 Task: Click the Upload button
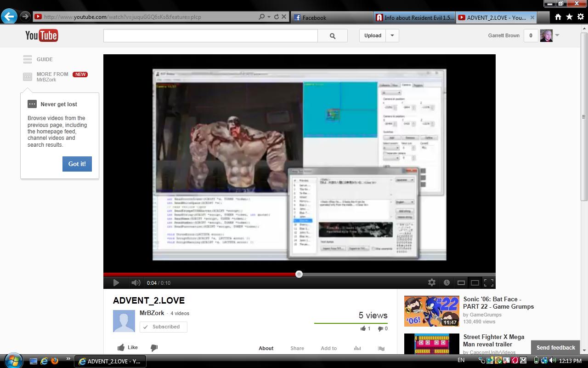tap(373, 35)
